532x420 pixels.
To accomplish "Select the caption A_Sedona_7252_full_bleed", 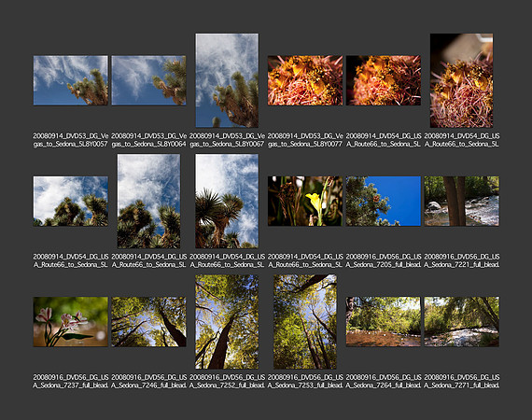I will [x=227, y=382].
